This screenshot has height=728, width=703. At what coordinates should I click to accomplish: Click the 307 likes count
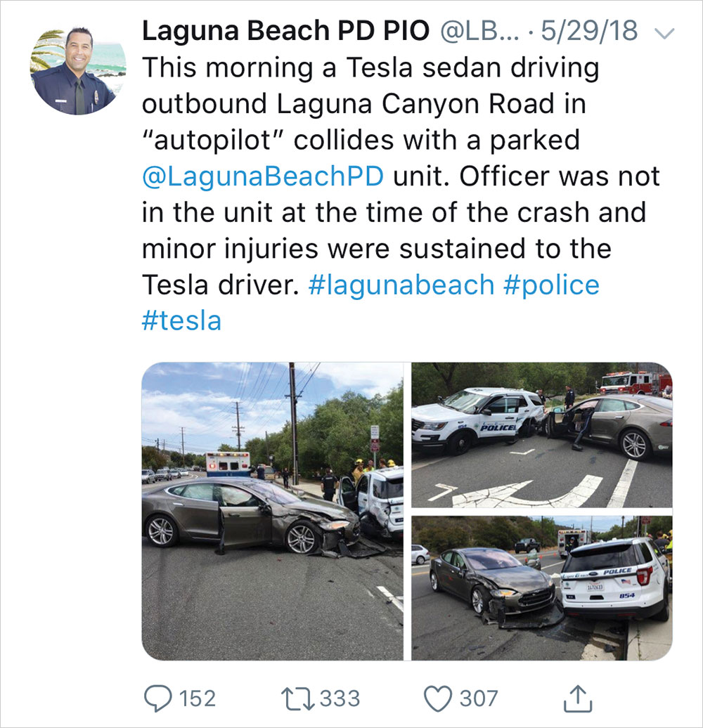[x=479, y=698]
